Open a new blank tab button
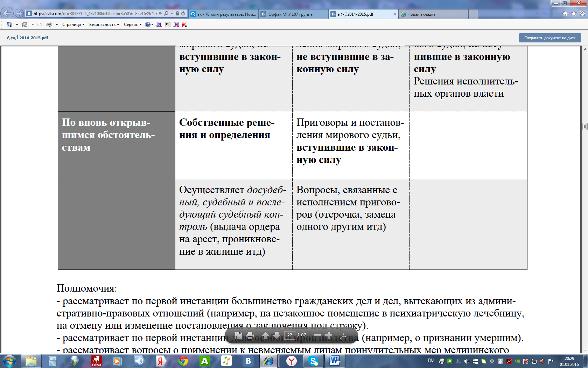The width and height of the screenshot is (588, 368). point(473,14)
